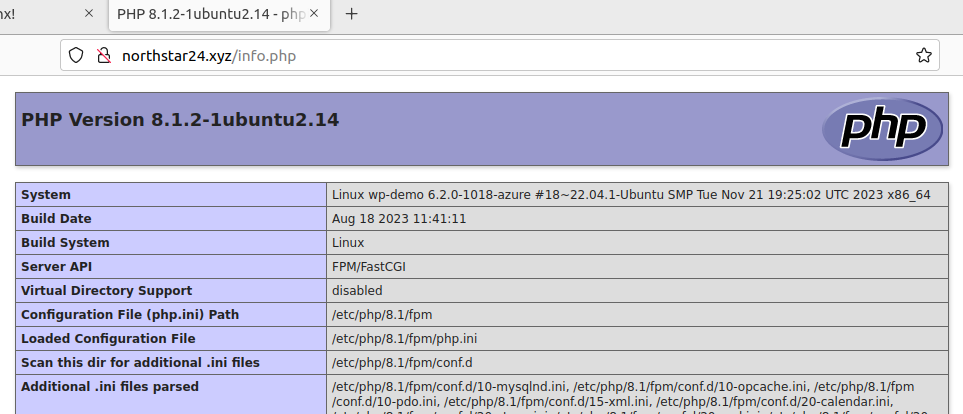Viewport: 963px width, 414px height.
Task: Select the Aug 18 2023 11:41:11 value
Action: (x=399, y=219)
